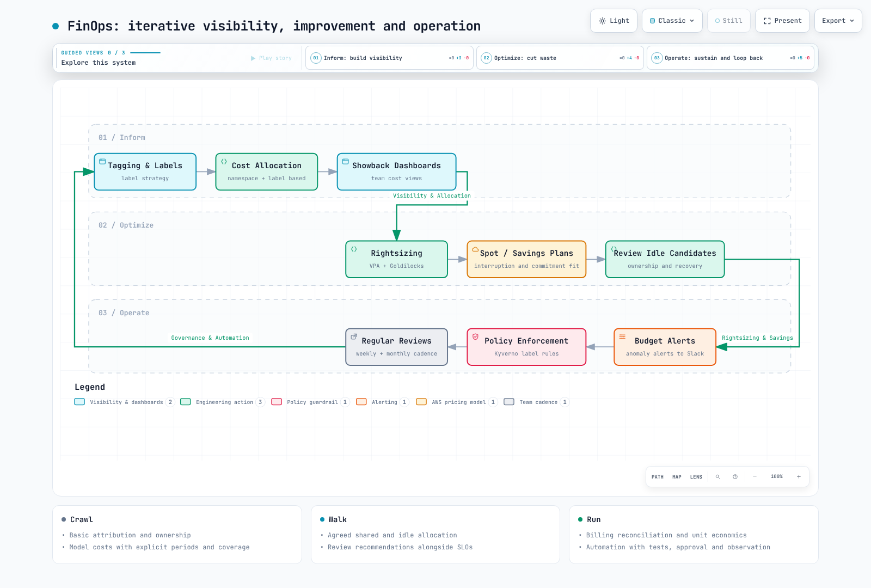The height and width of the screenshot is (588, 871).
Task: Toggle Alerting legend filter
Action: click(382, 402)
